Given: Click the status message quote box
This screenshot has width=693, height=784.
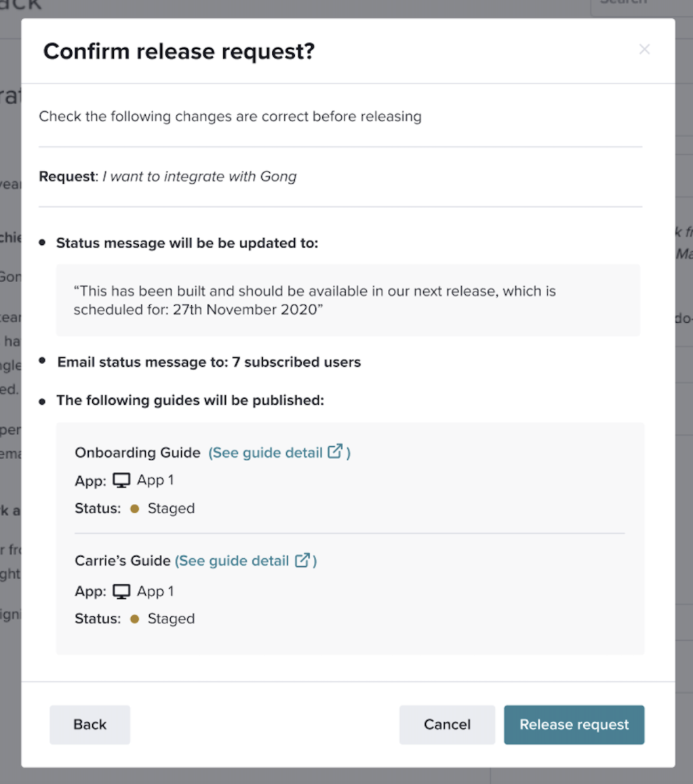Looking at the screenshot, I should click(x=348, y=300).
